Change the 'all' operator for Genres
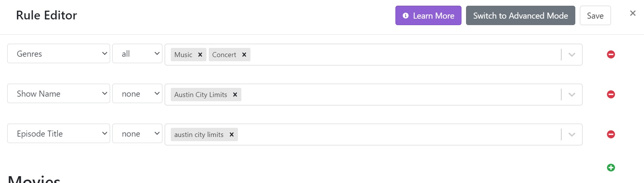 click(x=137, y=54)
